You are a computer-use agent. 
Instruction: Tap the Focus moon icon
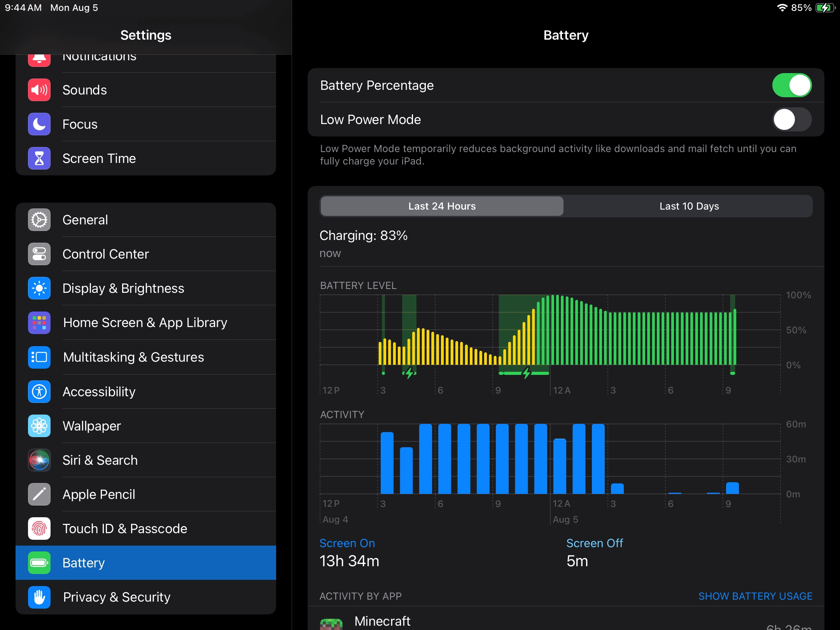[39, 124]
